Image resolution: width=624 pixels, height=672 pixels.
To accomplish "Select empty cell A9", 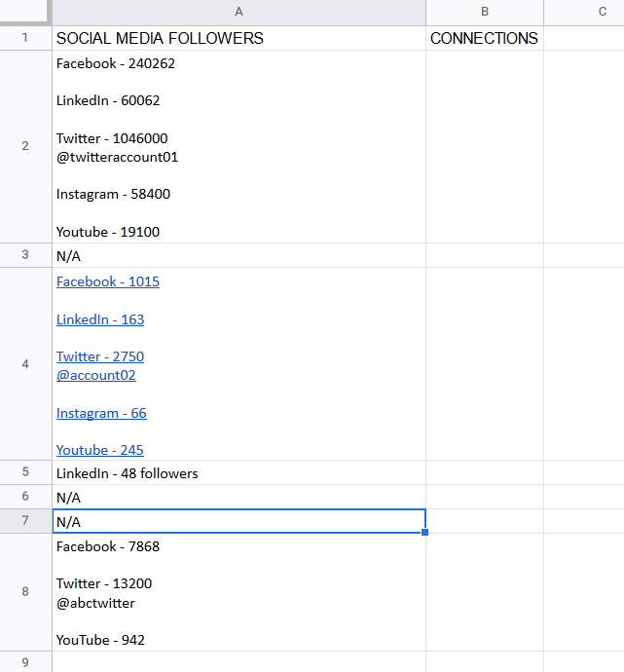I will [x=239, y=662].
